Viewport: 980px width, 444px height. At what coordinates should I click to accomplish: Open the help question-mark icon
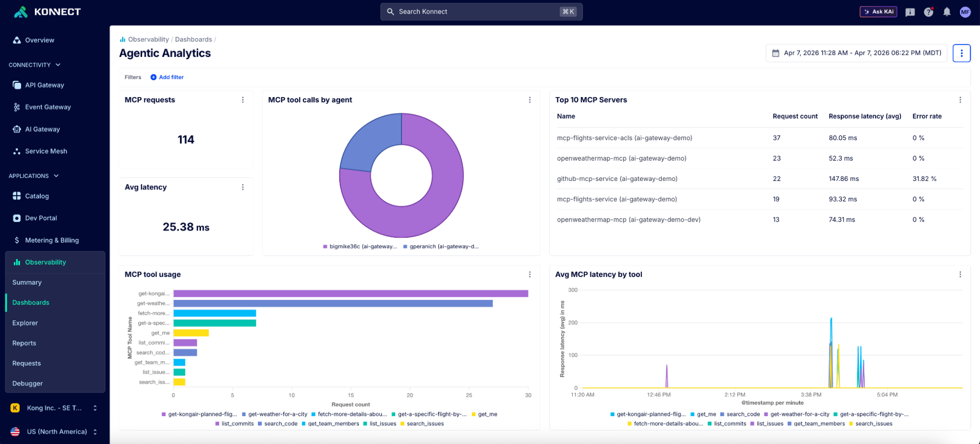coord(929,12)
